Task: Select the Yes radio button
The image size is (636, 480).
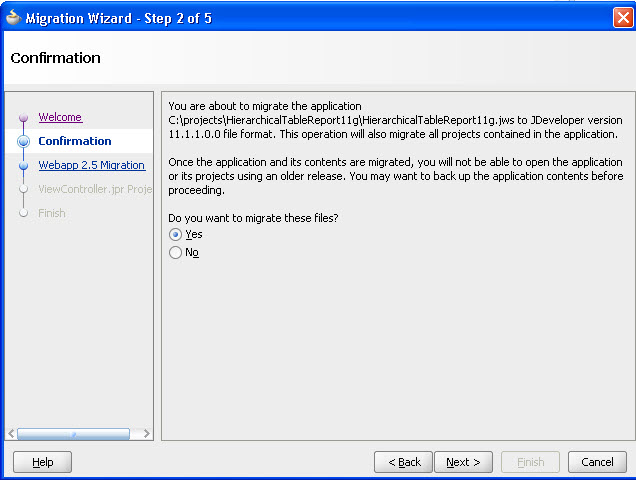Action: tap(175, 235)
